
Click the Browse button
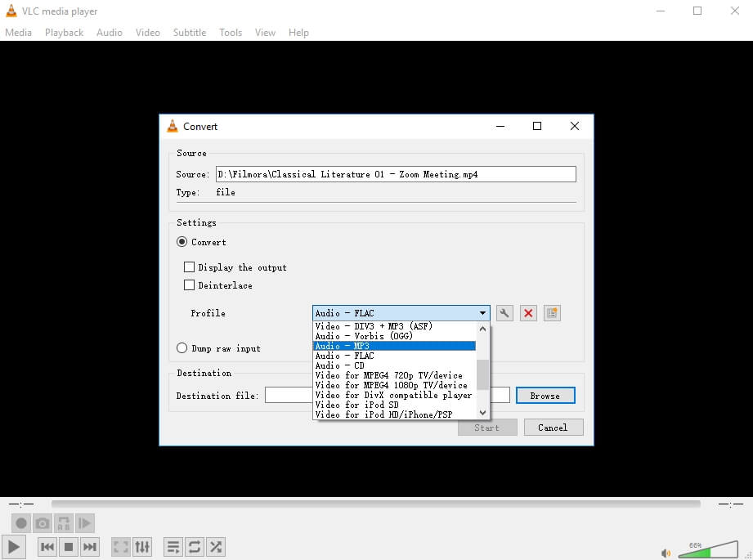545,396
